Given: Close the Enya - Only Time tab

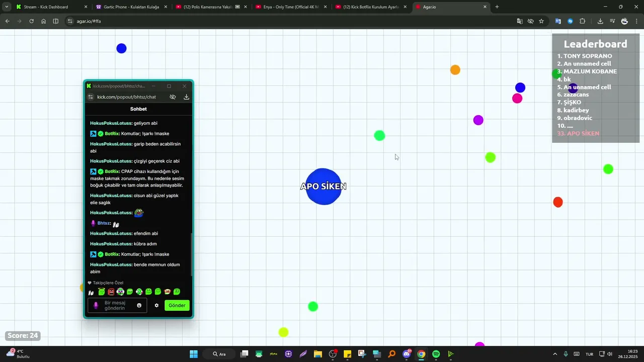Looking at the screenshot, I should pos(325,7).
